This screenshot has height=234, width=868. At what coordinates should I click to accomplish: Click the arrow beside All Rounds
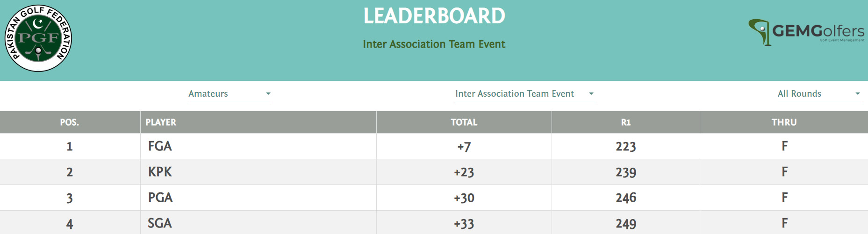coord(858,94)
